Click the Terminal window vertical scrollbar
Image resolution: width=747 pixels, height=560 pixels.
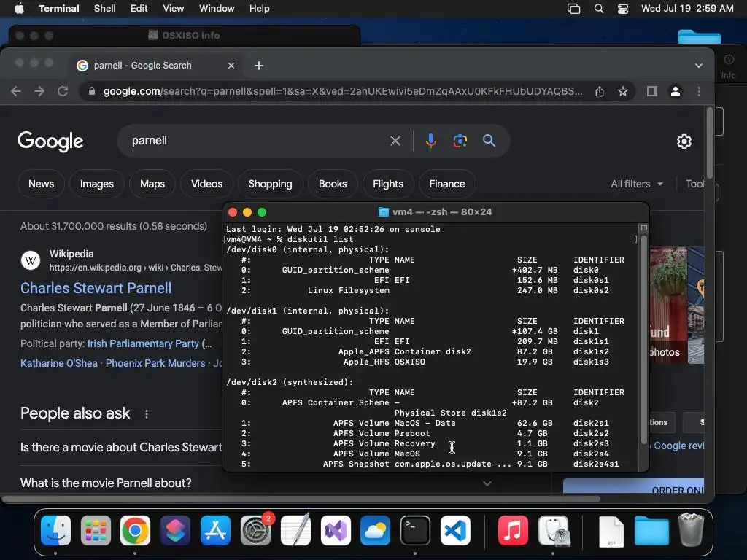click(643, 341)
